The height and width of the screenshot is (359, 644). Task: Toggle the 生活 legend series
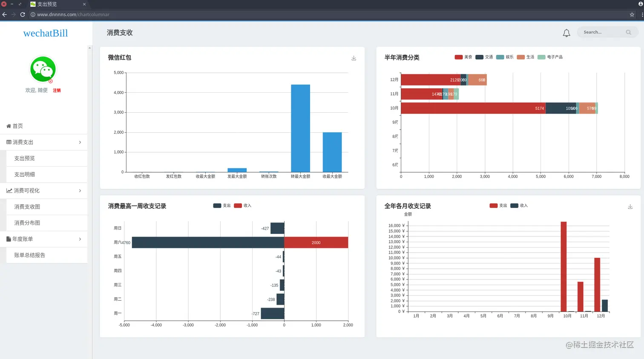tap(525, 57)
